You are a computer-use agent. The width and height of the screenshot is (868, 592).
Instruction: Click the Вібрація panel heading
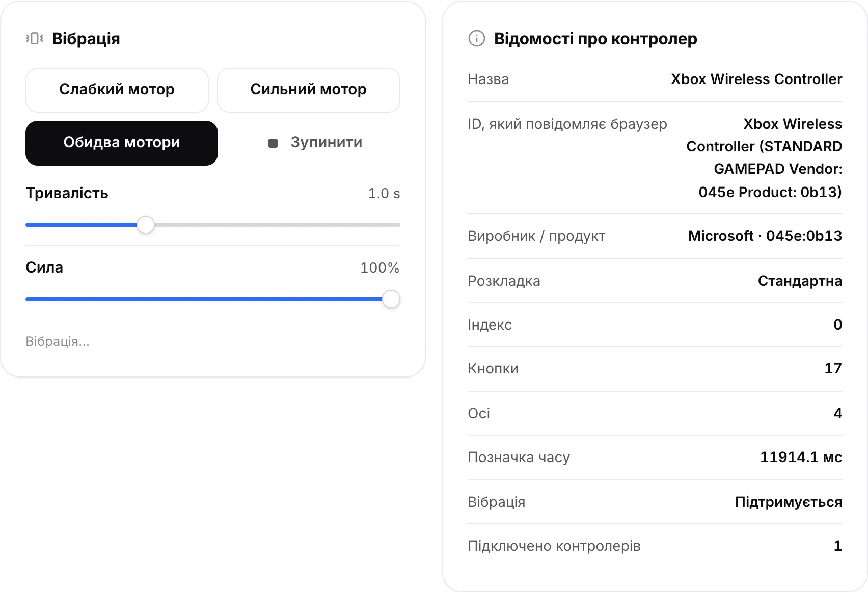(86, 39)
